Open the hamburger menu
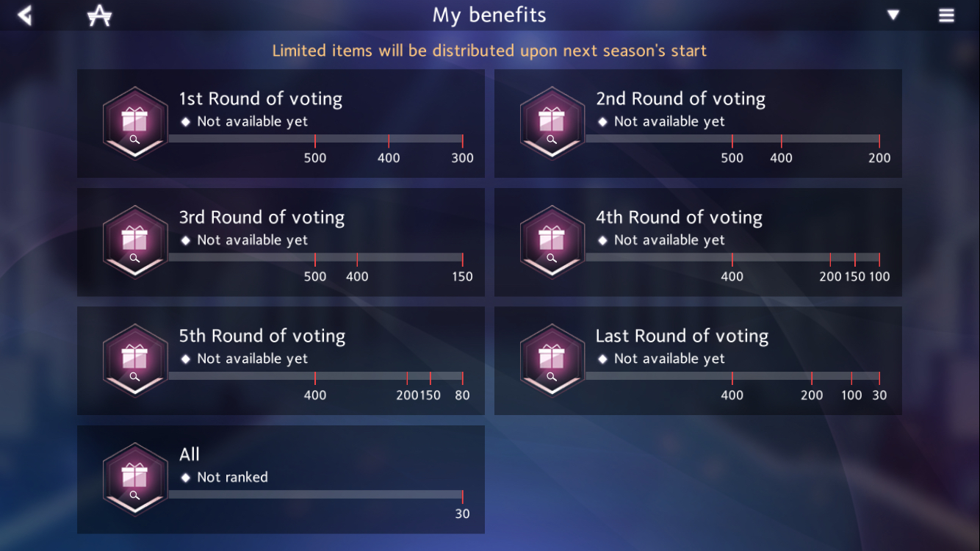 click(946, 15)
